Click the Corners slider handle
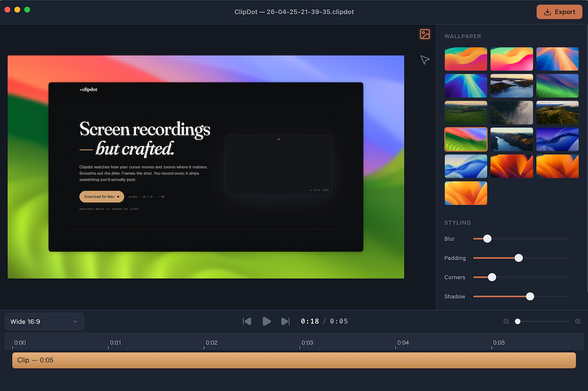Image resolution: width=588 pixels, height=391 pixels. [492, 277]
